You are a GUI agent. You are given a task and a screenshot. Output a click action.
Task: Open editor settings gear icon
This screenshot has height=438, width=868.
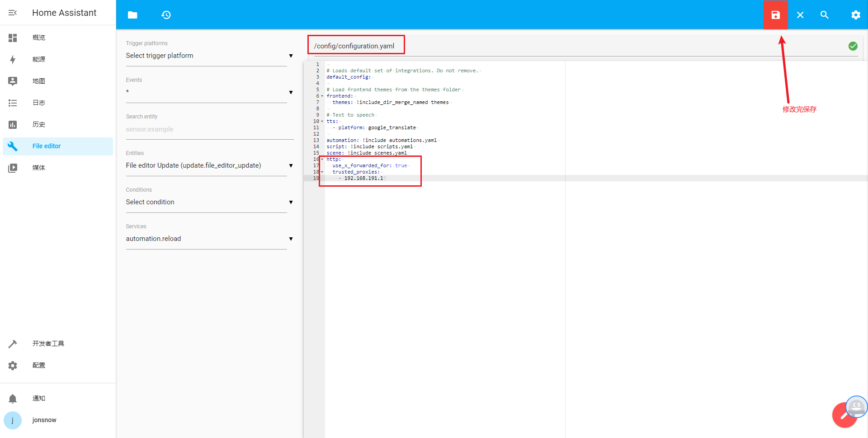point(855,15)
